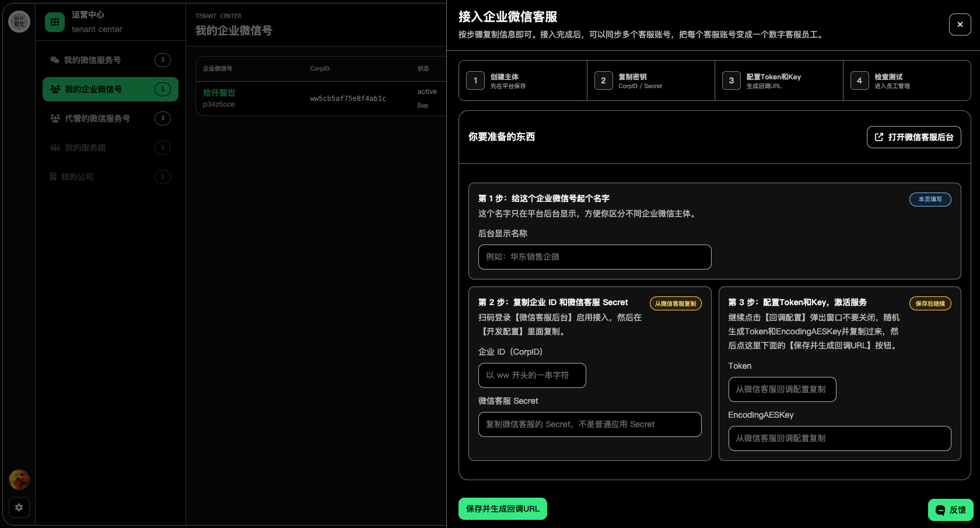Click the 'live' status text
Viewport: 980px width, 528px height.
(423, 106)
